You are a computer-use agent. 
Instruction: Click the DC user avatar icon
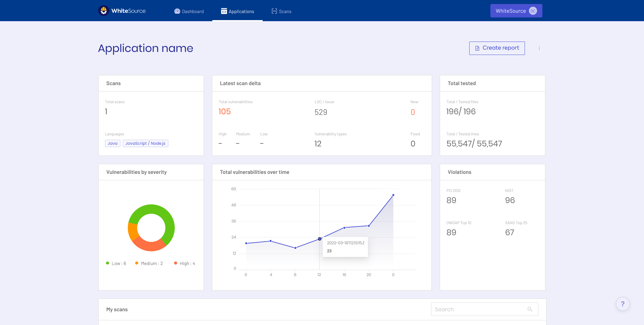tap(533, 10)
